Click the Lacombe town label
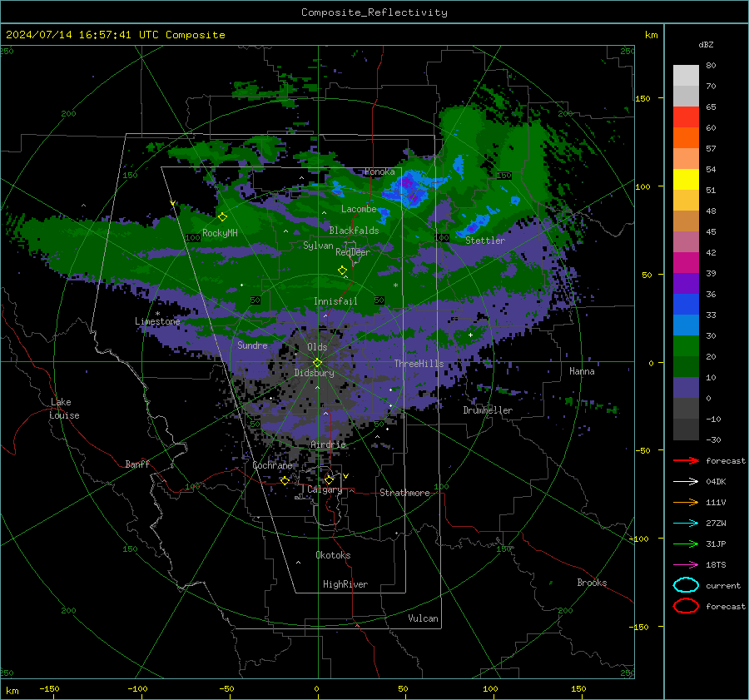This screenshot has height=700, width=749. pyautogui.click(x=359, y=209)
